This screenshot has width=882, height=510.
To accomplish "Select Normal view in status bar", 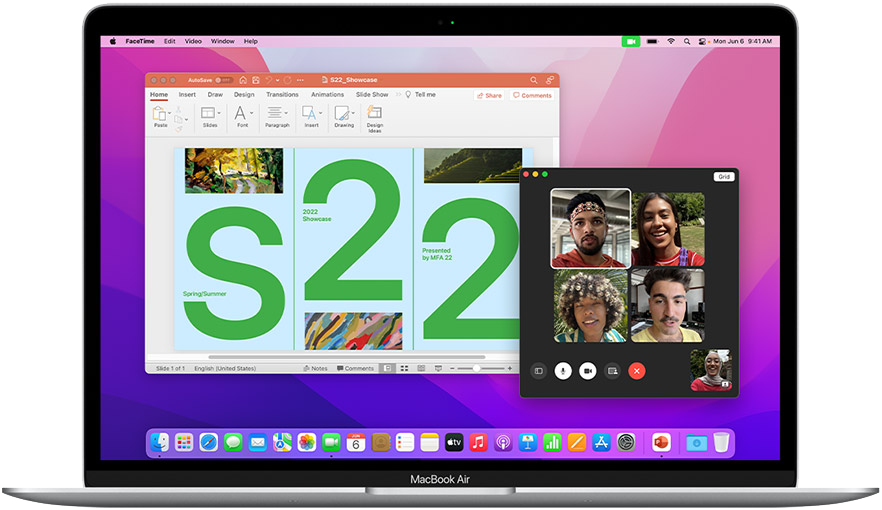I will point(387,368).
